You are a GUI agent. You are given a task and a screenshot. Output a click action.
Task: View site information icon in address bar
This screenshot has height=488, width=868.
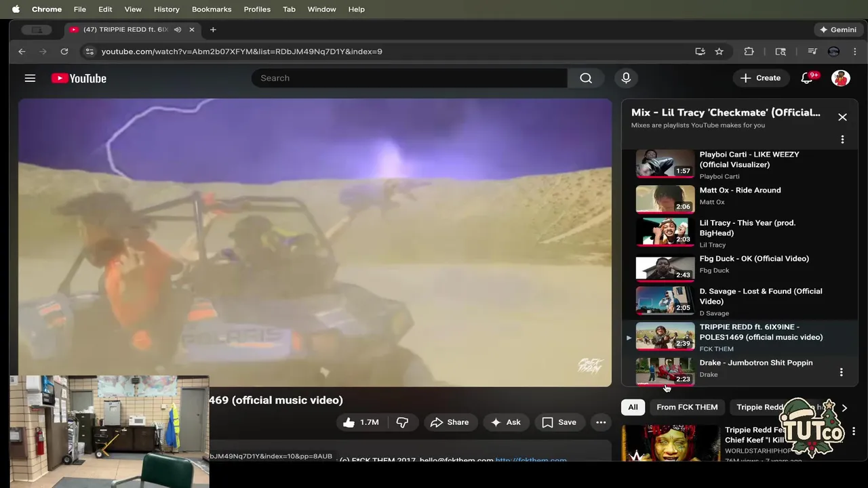pos(89,52)
